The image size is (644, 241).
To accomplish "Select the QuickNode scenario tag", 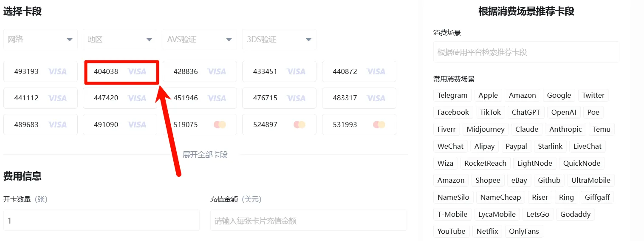I will tap(582, 163).
